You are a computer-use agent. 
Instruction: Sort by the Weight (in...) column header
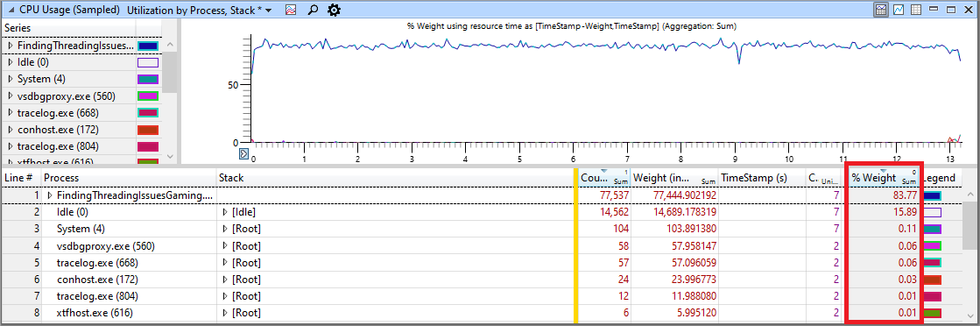[x=674, y=178]
